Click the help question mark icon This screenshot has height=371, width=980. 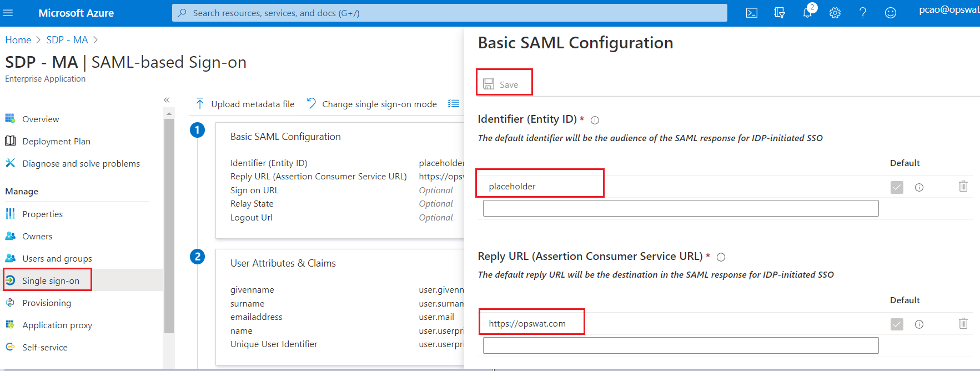pos(863,13)
